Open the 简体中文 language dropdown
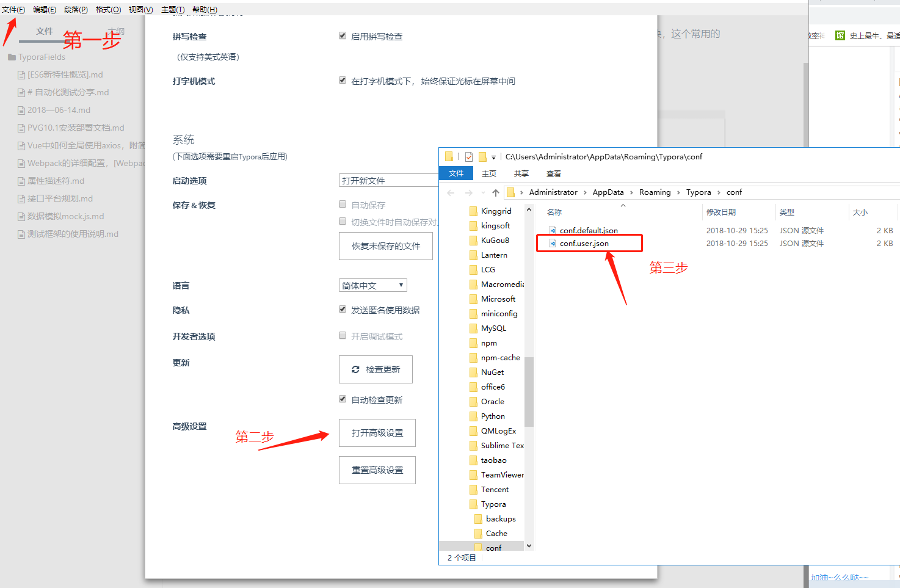Image resolution: width=900 pixels, height=588 pixels. (373, 286)
